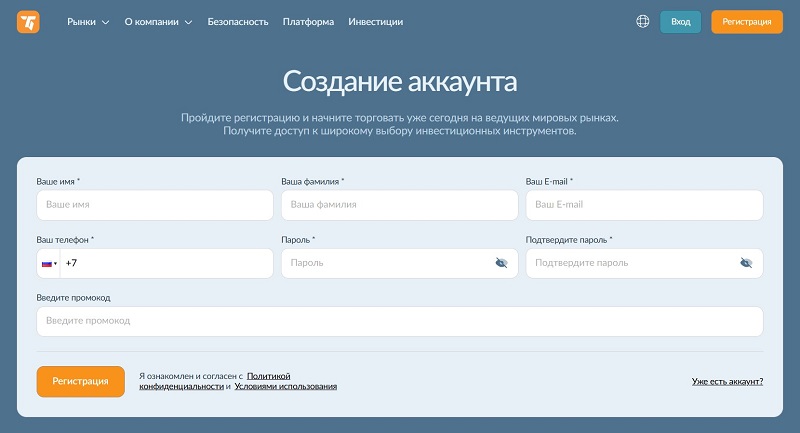Select the Russian flag country code
800x433 pixels.
(x=48, y=263)
